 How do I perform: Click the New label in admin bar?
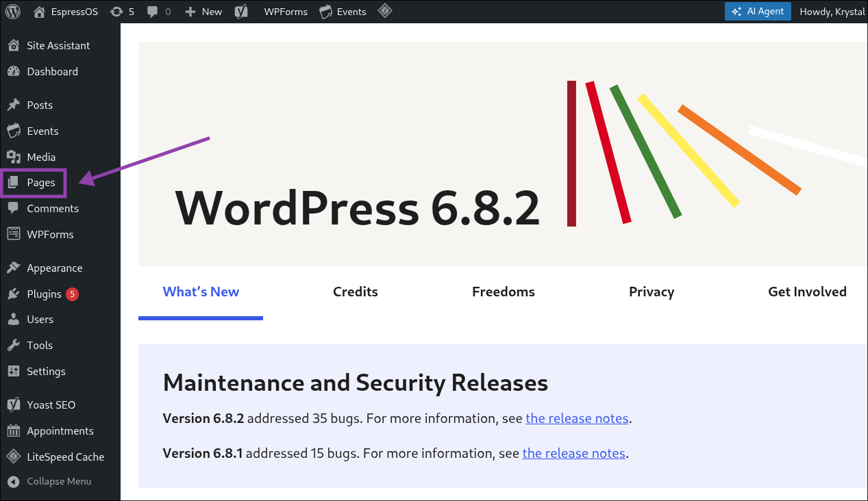click(x=212, y=12)
